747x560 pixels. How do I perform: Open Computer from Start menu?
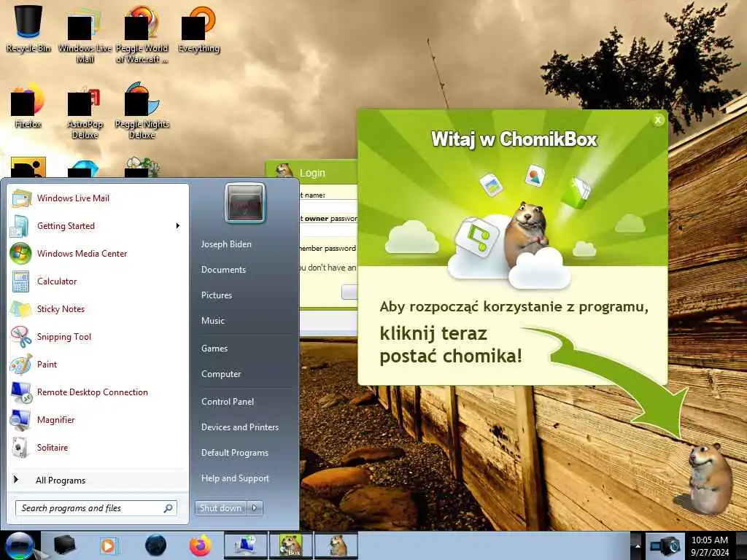point(221,374)
